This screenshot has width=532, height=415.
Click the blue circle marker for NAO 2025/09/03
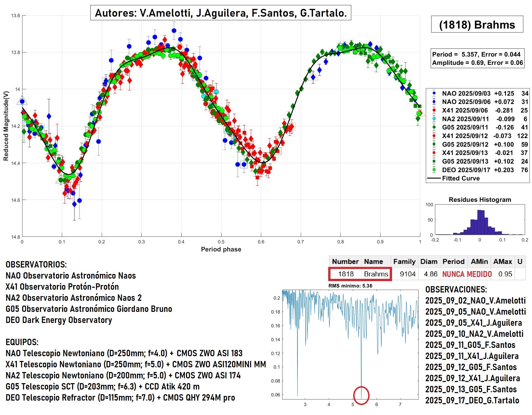pos(434,93)
